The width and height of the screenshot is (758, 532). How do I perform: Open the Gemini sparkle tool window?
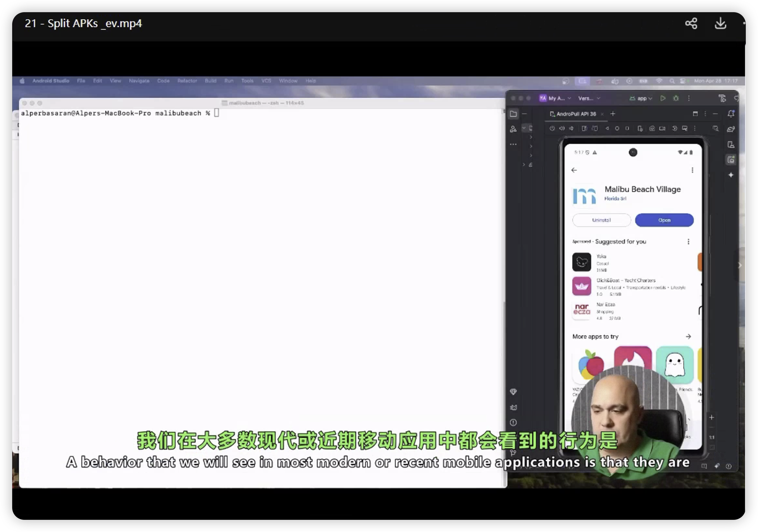731,175
